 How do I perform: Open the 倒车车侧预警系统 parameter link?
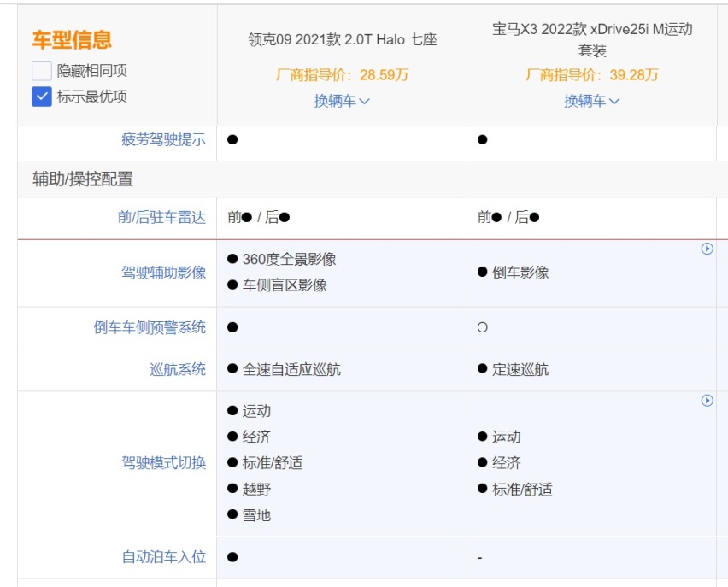coord(150,327)
